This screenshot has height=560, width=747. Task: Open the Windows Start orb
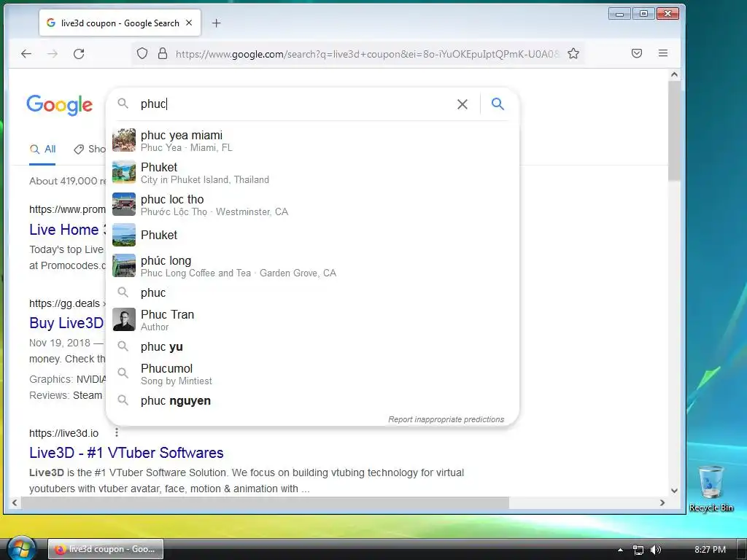click(21, 548)
